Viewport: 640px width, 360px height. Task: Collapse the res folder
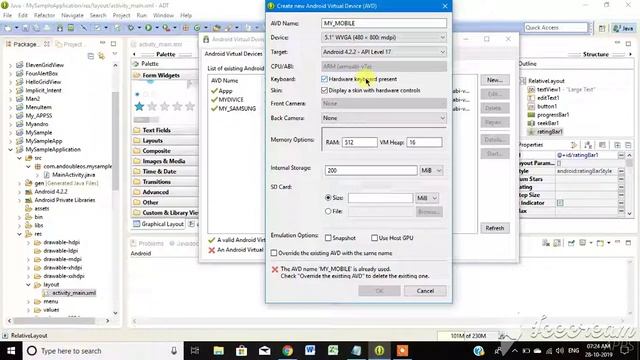click(20, 234)
